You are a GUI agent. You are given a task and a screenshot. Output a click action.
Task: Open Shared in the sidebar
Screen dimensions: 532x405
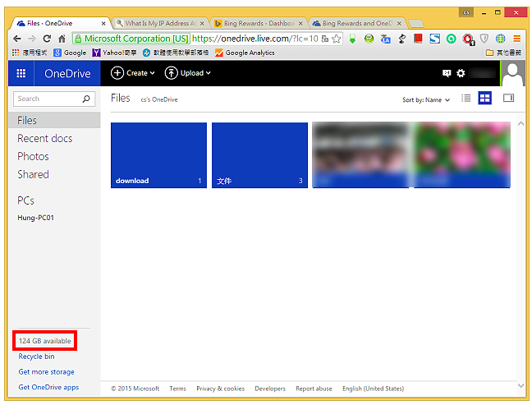click(33, 174)
